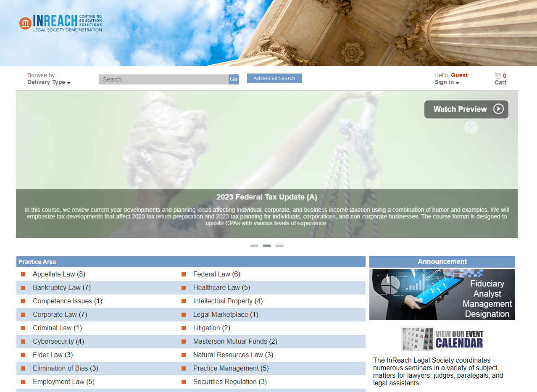The image size is (537, 392).
Task: Click the play icon on Watch Preview
Action: point(498,109)
